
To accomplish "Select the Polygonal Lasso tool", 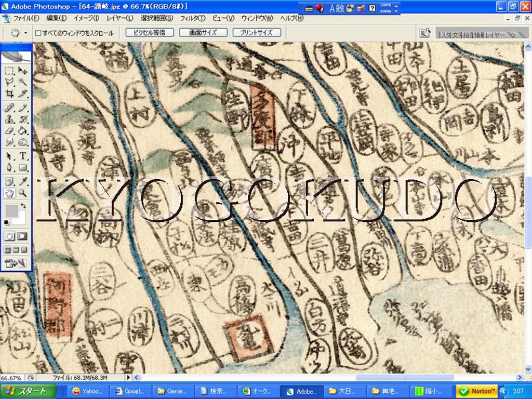I will [x=9, y=82].
